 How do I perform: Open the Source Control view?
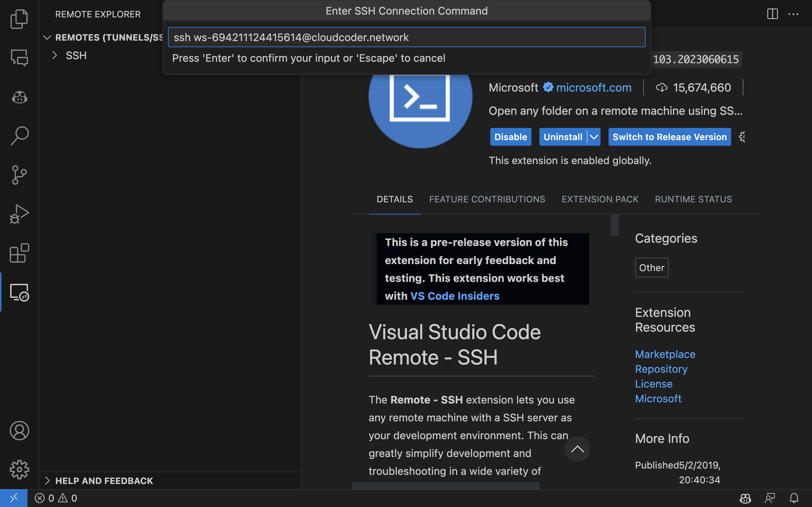(x=19, y=175)
